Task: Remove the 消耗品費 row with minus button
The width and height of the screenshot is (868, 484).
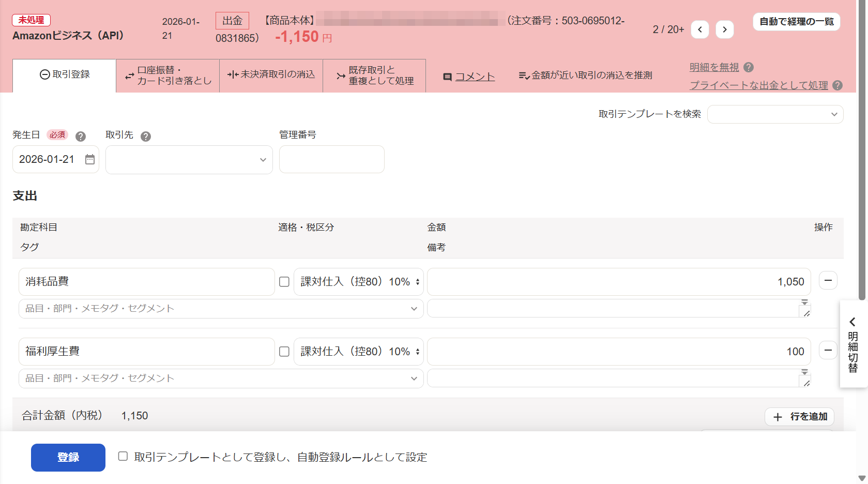Action: click(x=828, y=280)
